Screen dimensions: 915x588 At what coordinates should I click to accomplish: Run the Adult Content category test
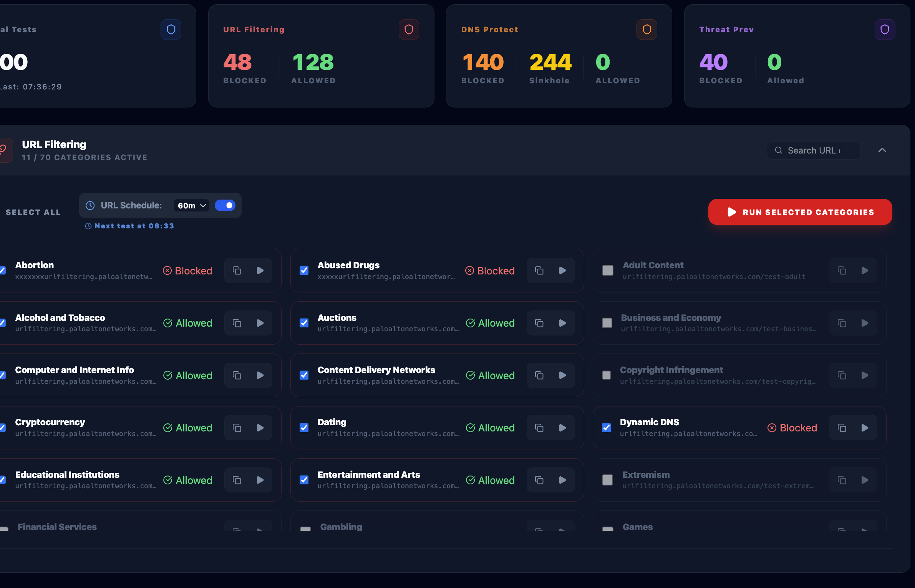(865, 271)
